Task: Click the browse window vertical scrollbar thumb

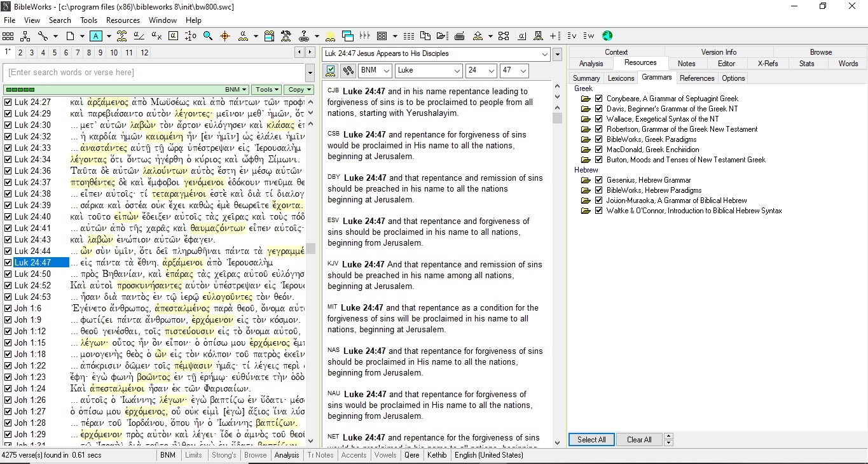Action: (557, 118)
